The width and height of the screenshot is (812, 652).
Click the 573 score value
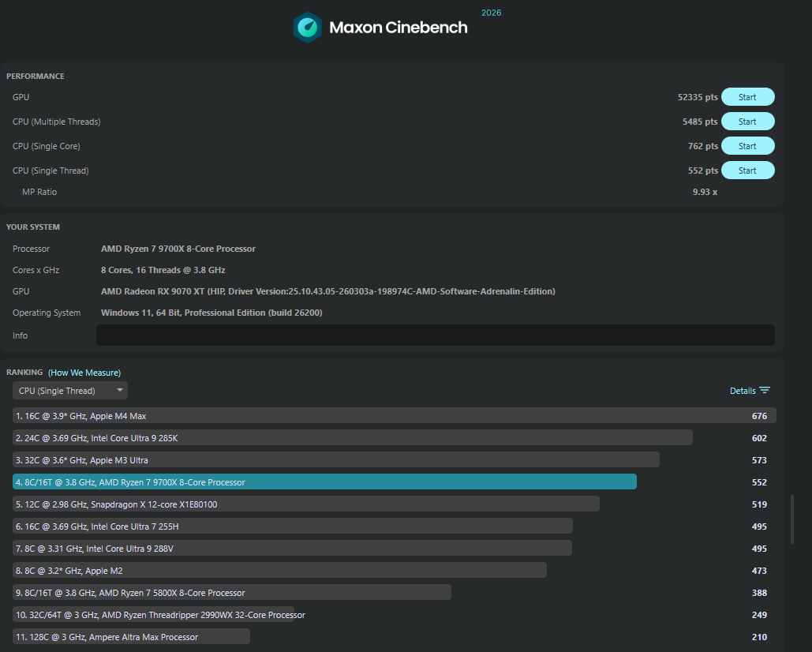[759, 460]
